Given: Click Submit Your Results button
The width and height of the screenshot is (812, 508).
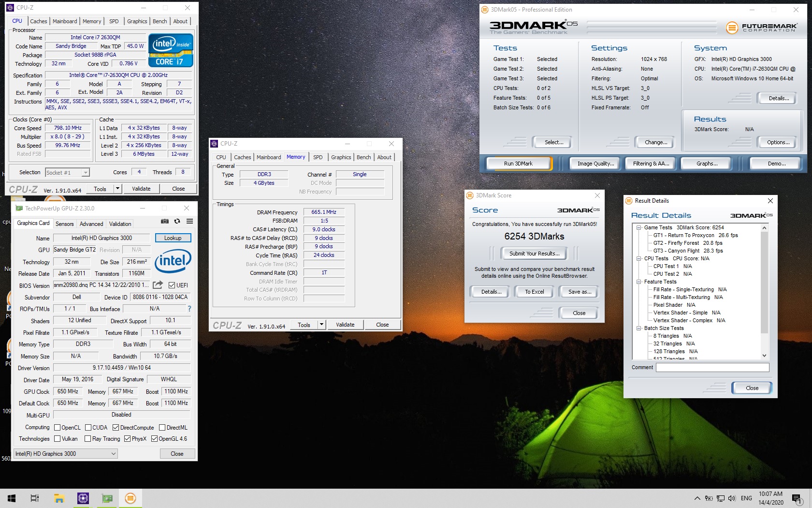Looking at the screenshot, I should pos(534,254).
